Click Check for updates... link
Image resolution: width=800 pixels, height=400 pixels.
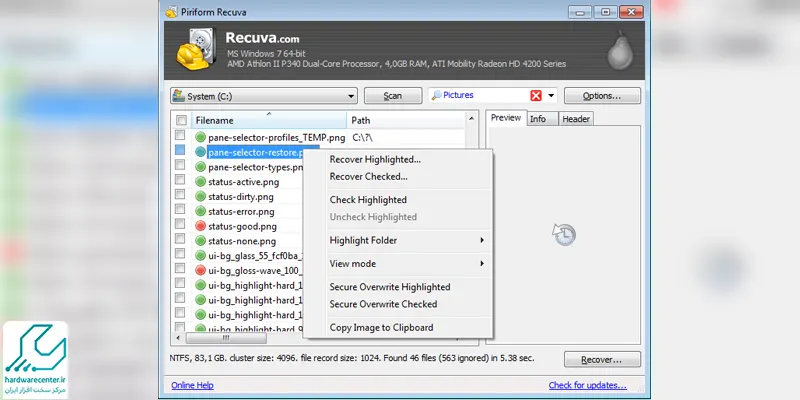(588, 385)
